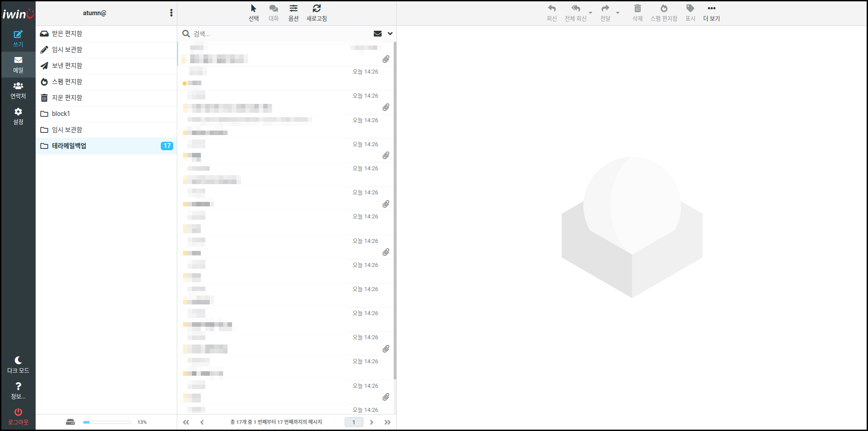Open the 임시 보관함 folder below block1
This screenshot has width=868, height=431.
coord(106,130)
